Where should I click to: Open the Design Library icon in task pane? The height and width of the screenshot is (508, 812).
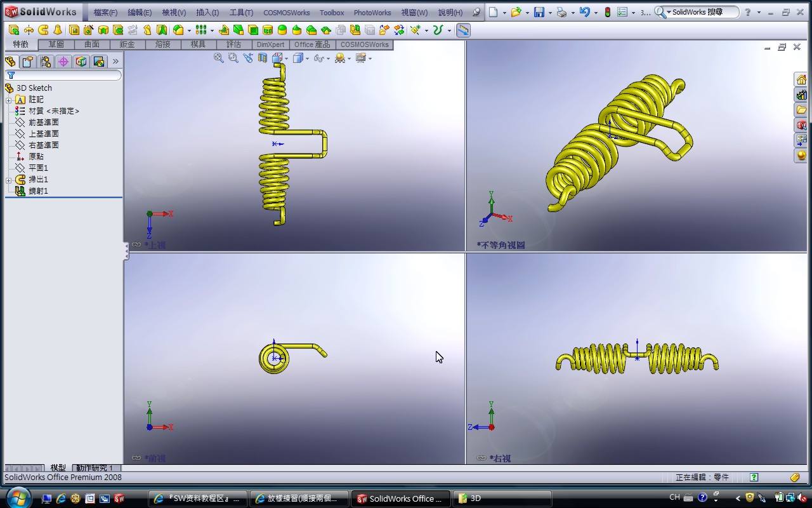click(x=802, y=95)
